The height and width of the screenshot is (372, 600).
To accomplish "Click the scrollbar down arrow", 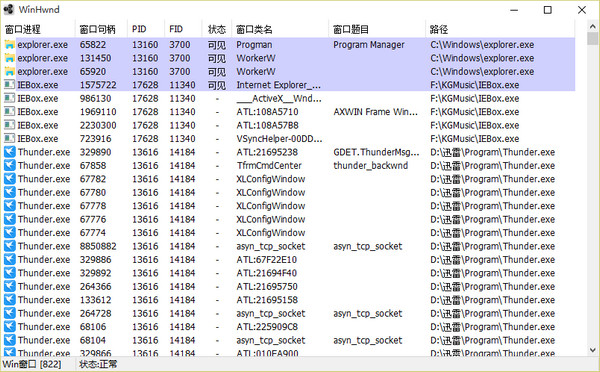I will (x=593, y=350).
